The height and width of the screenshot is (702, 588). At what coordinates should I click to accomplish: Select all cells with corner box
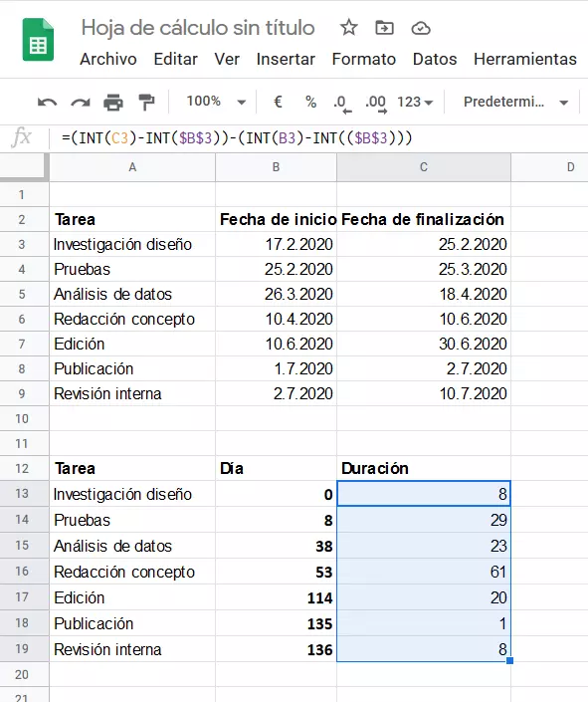pyautogui.click(x=24, y=167)
